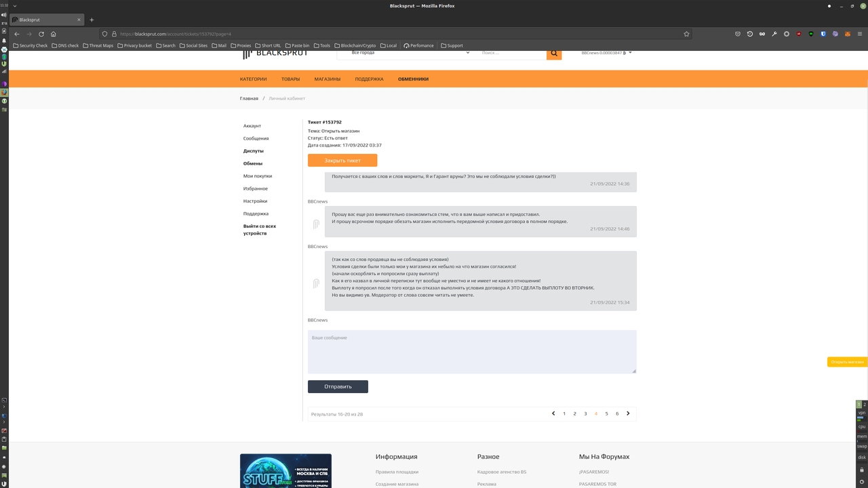Open the browser home page icon
This screenshot has width=868, height=488.
[54, 34]
